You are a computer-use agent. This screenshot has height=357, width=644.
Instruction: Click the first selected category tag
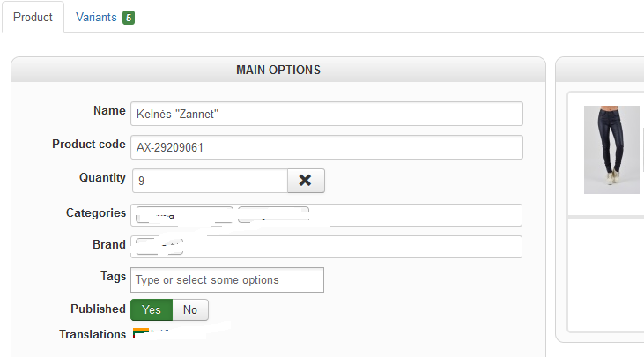(184, 215)
